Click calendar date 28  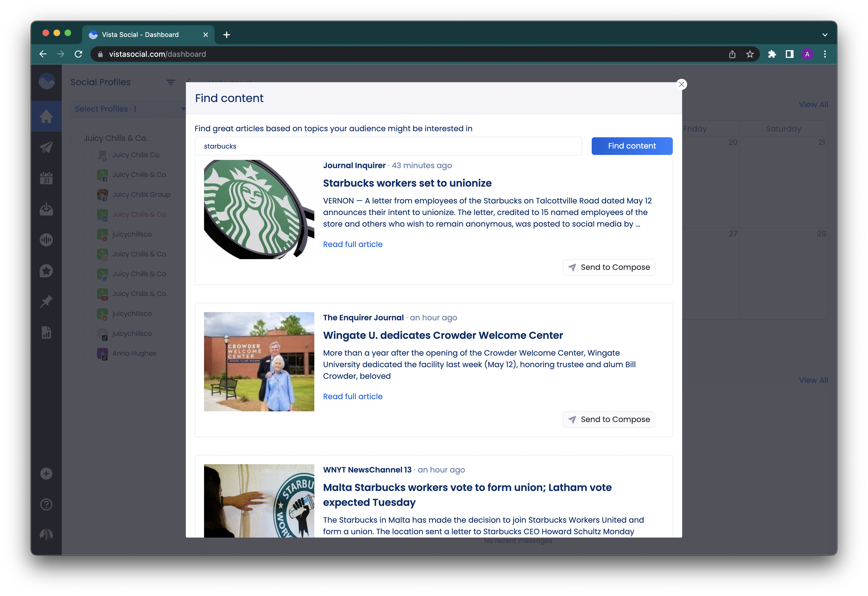click(x=821, y=234)
